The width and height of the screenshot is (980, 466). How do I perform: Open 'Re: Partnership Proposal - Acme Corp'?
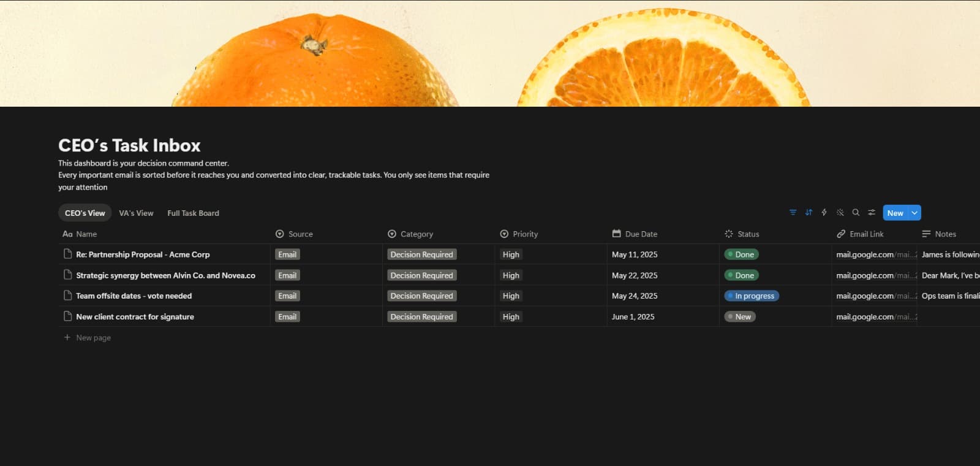143,254
